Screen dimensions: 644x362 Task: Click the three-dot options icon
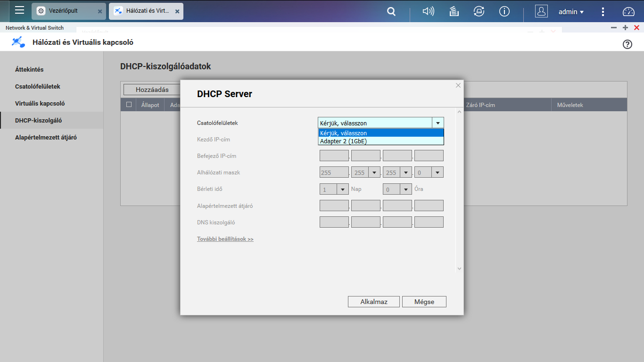(x=603, y=11)
